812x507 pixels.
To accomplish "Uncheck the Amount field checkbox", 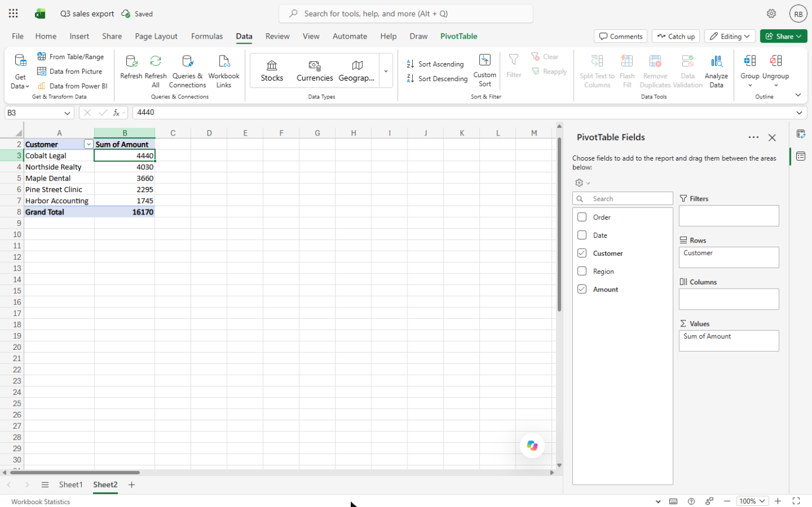I will (x=582, y=290).
